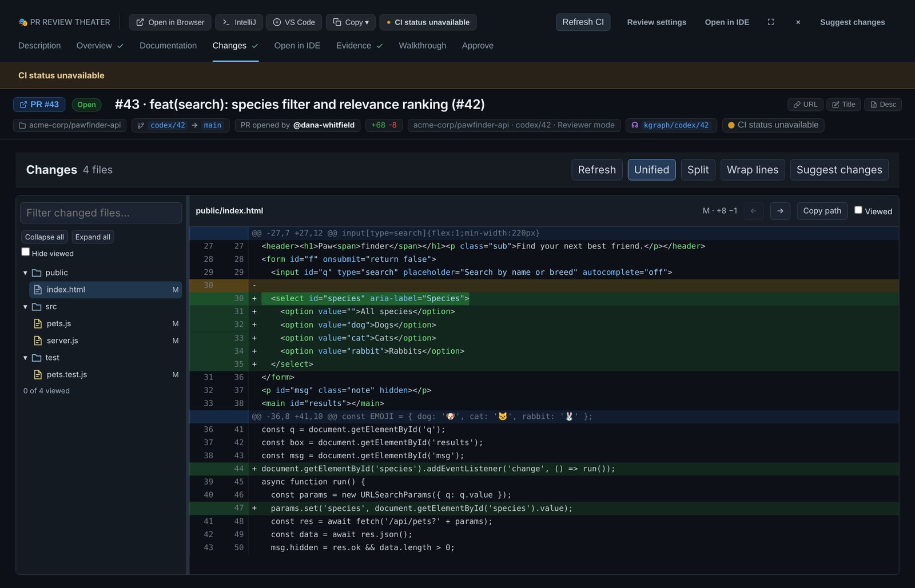
Task: Copy PR description using Desc button
Action: point(883,105)
